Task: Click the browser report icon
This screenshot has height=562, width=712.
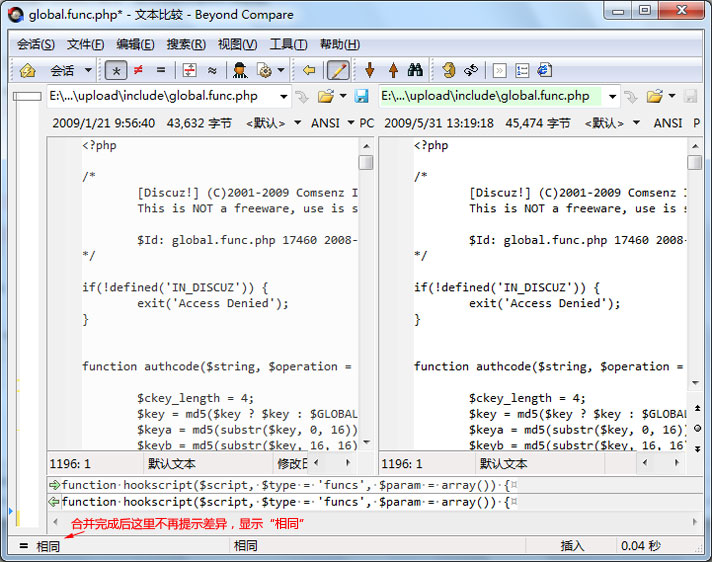Action: tap(544, 70)
